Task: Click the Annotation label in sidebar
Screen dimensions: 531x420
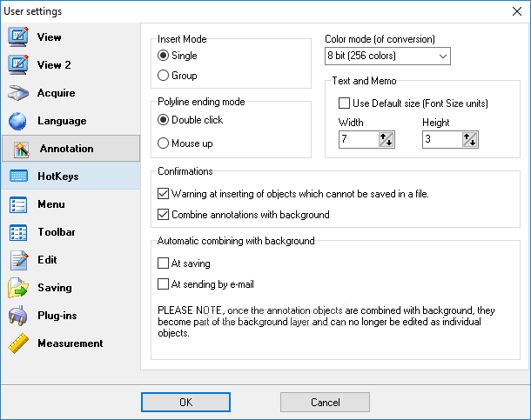Action: pos(67,149)
